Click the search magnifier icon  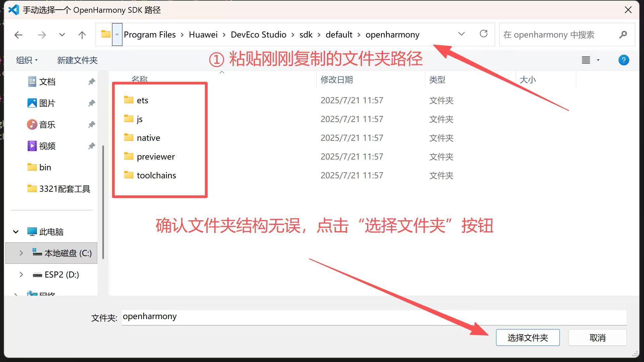[624, 35]
